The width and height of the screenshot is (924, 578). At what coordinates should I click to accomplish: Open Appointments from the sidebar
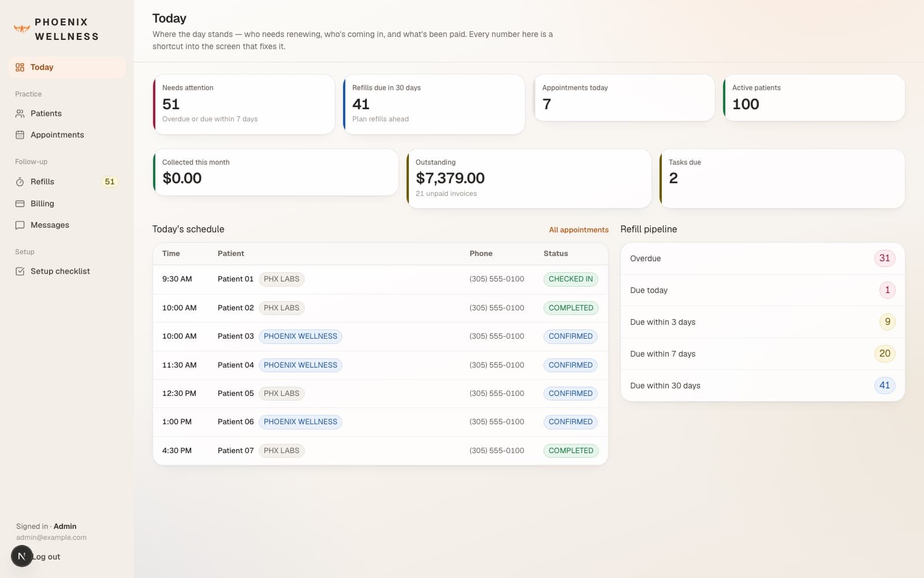pos(67,135)
